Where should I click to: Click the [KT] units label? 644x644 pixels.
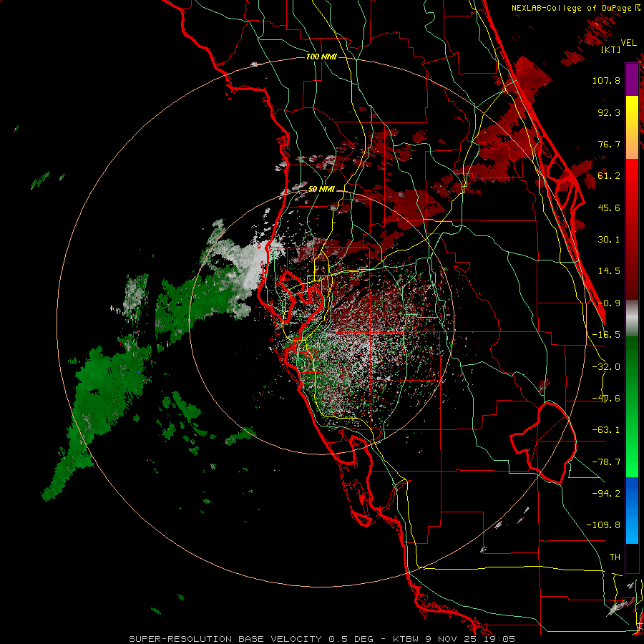click(610, 49)
